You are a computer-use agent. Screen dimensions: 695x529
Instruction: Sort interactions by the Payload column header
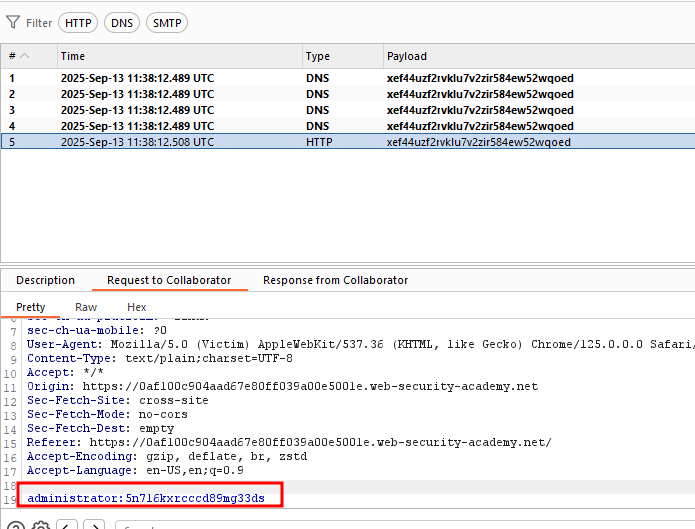(x=539, y=56)
